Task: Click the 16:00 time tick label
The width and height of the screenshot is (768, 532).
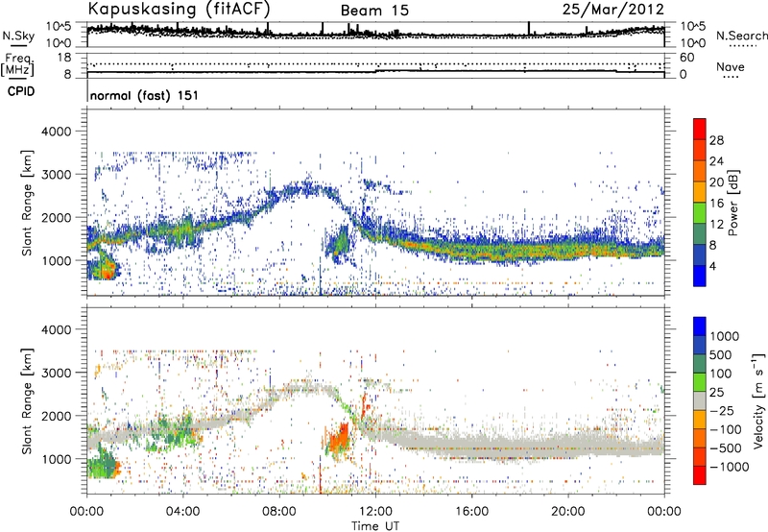Action: pyautogui.click(x=471, y=512)
